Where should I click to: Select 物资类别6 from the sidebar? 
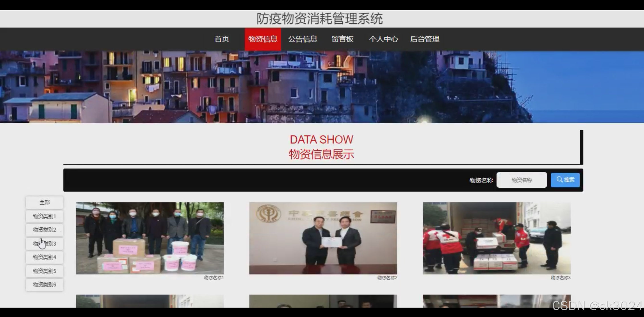tap(44, 285)
